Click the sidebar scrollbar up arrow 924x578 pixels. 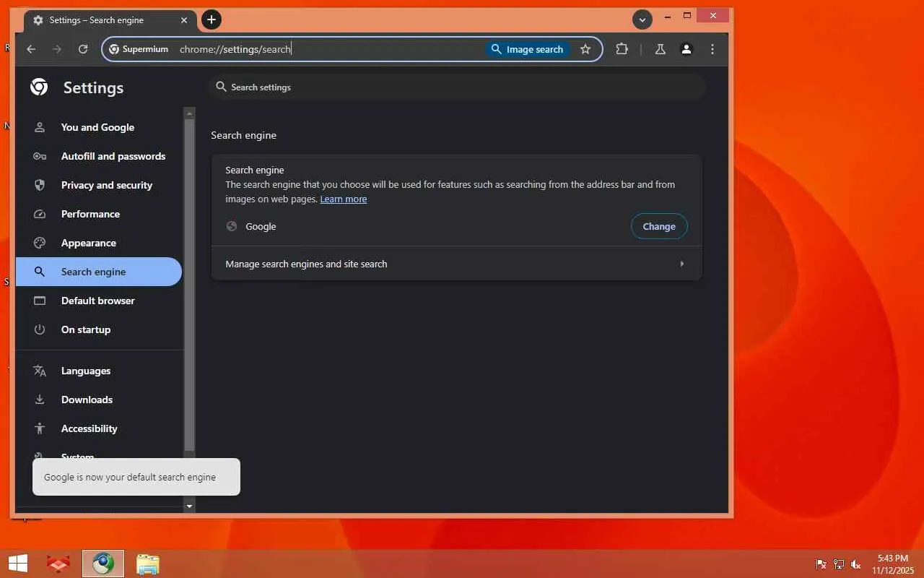tap(190, 113)
